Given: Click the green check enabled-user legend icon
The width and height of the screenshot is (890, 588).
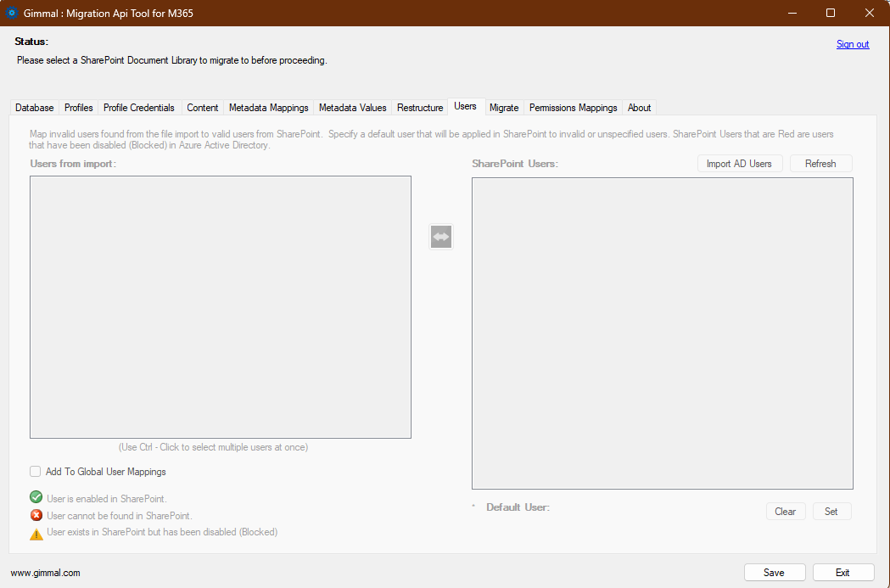Looking at the screenshot, I should tap(35, 497).
